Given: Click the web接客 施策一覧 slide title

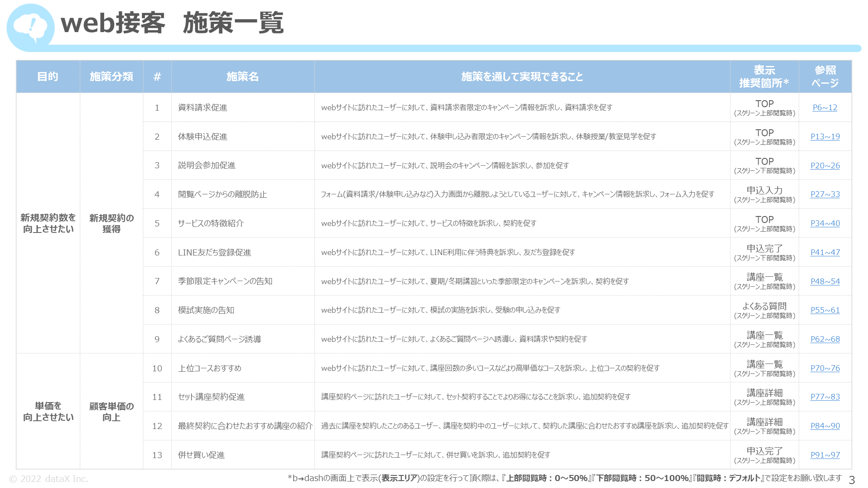Looking at the screenshot, I should click(172, 23).
